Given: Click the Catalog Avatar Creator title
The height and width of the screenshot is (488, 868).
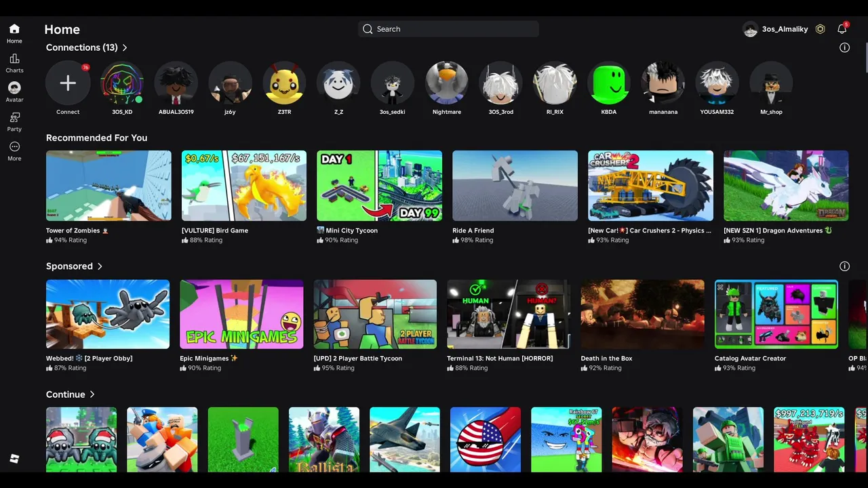Looking at the screenshot, I should coord(750,359).
